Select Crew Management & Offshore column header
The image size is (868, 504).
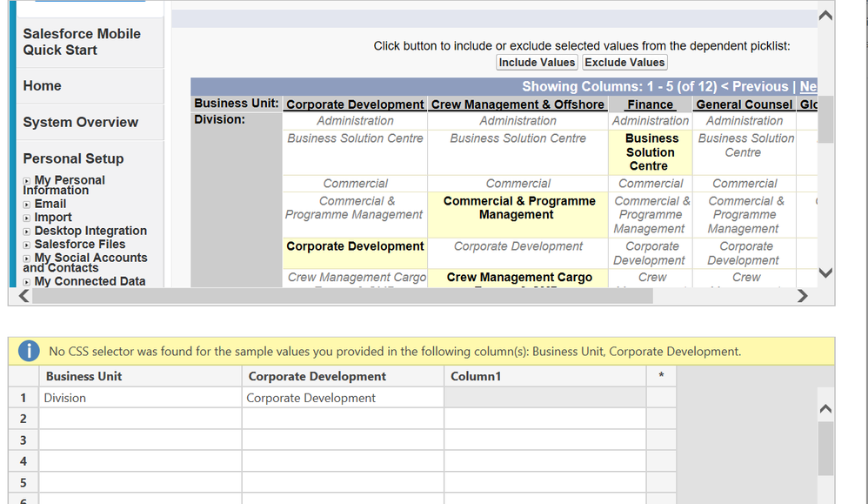pos(517,104)
